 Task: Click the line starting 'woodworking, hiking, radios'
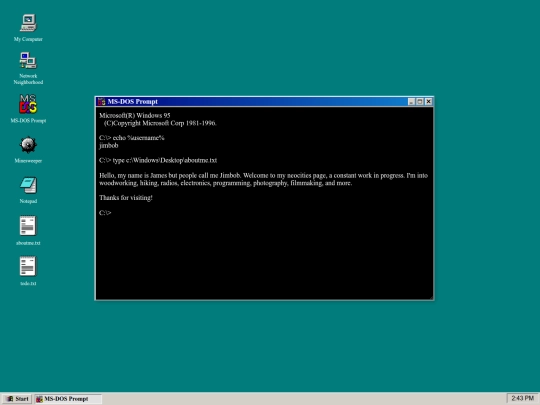pyautogui.click(x=226, y=183)
